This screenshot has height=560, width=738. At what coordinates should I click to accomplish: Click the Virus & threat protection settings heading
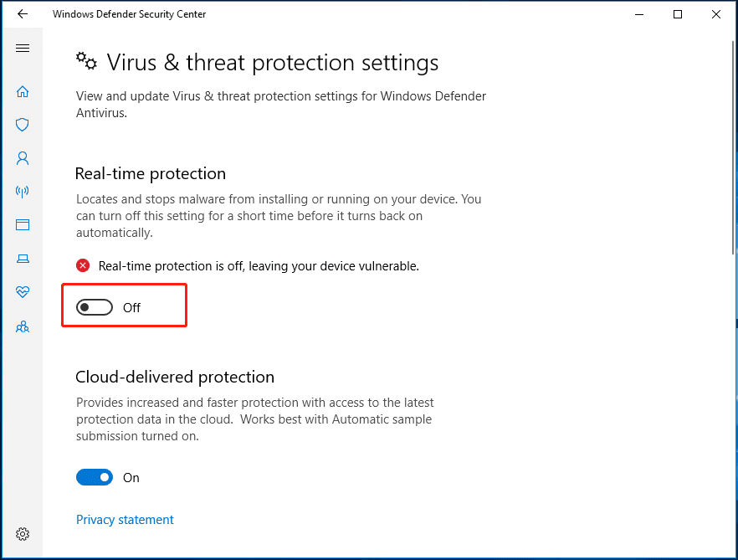coord(272,63)
